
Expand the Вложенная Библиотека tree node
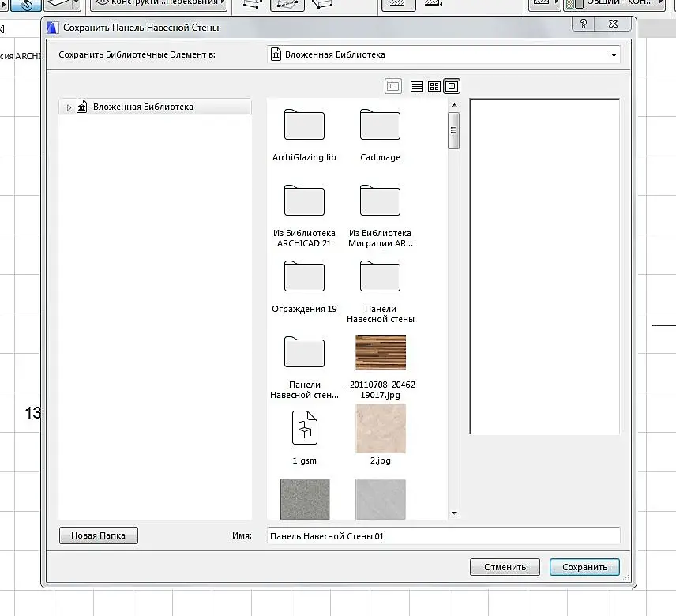(x=69, y=107)
